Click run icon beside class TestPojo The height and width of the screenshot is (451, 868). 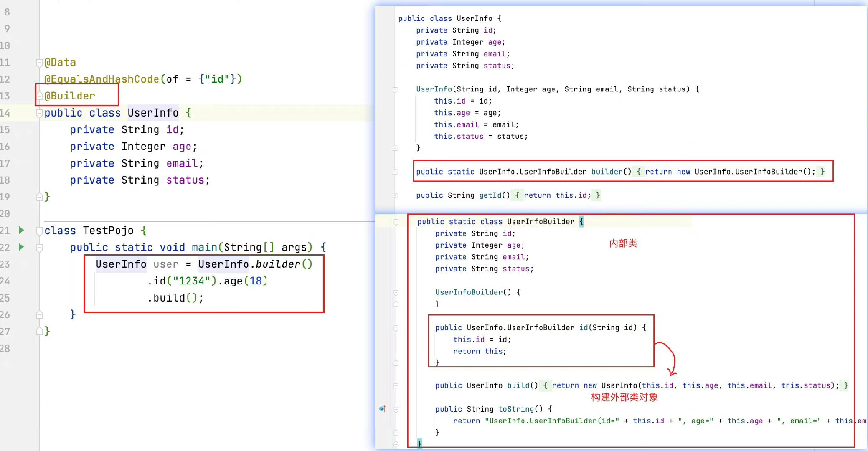(21, 230)
